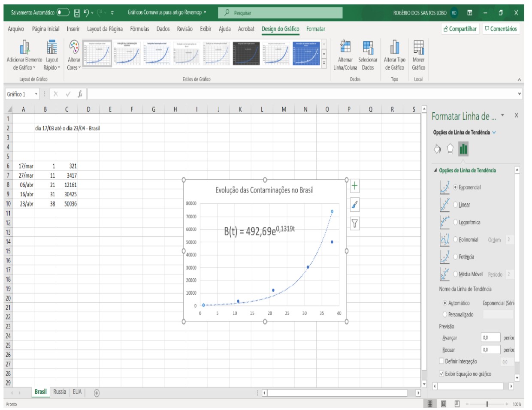Click the Avançar forecast input field
The height and width of the screenshot is (410, 532).
pyautogui.click(x=490, y=338)
